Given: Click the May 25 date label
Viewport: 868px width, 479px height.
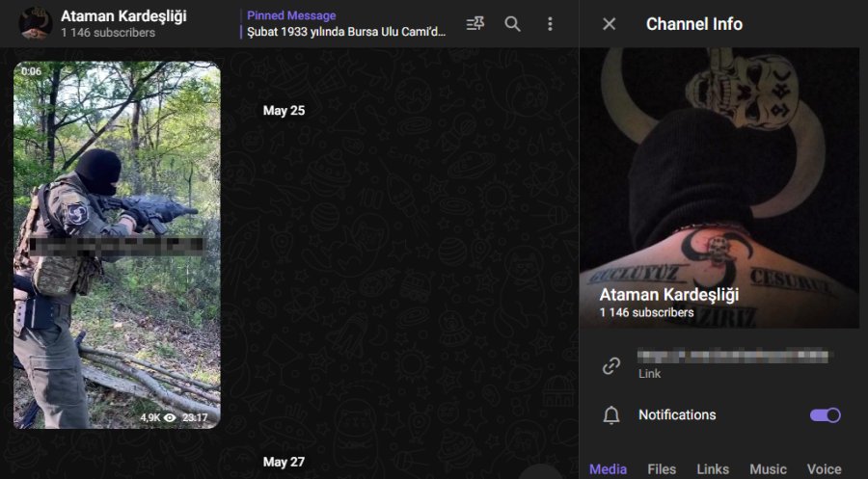Looking at the screenshot, I should [284, 111].
